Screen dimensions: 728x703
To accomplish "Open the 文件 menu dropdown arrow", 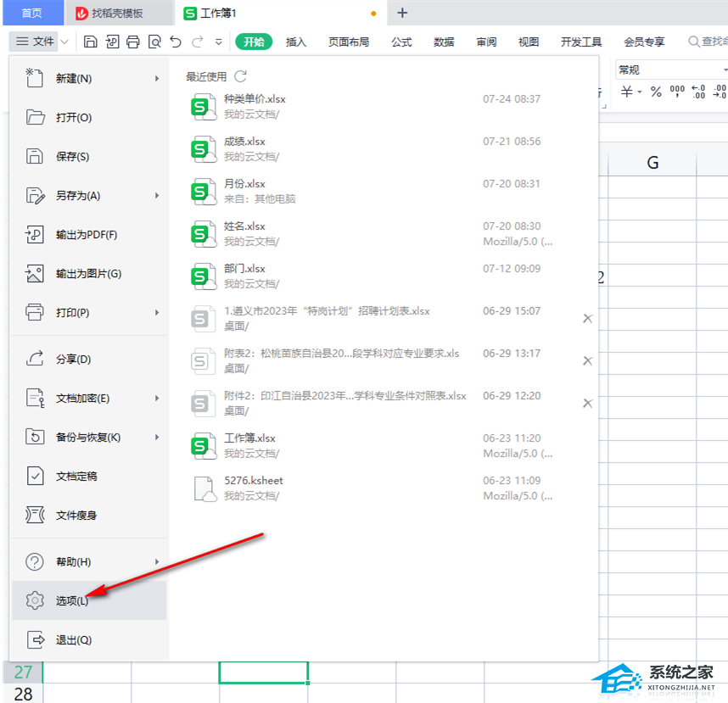I will point(64,42).
